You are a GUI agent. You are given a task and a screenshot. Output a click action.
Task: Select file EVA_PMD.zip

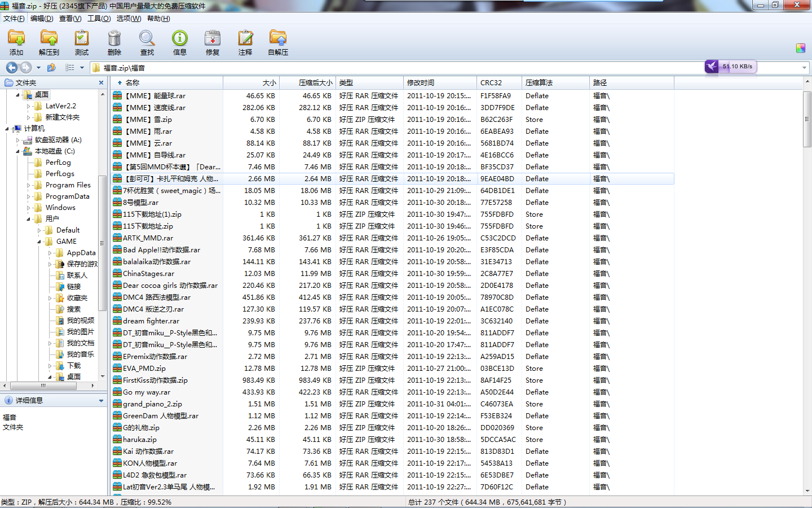[144, 369]
